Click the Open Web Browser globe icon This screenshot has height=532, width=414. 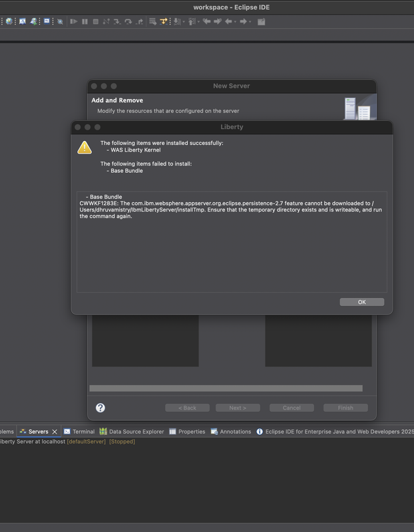(9, 22)
